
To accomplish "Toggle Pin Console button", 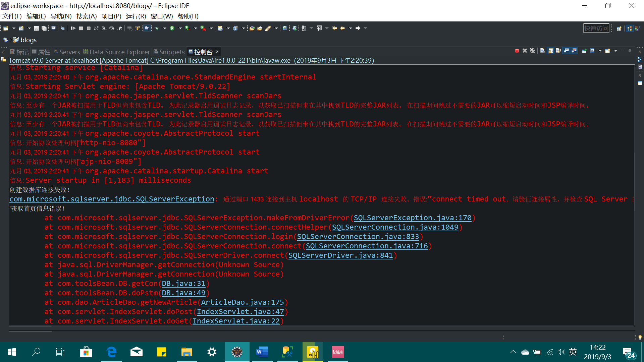I will (584, 51).
